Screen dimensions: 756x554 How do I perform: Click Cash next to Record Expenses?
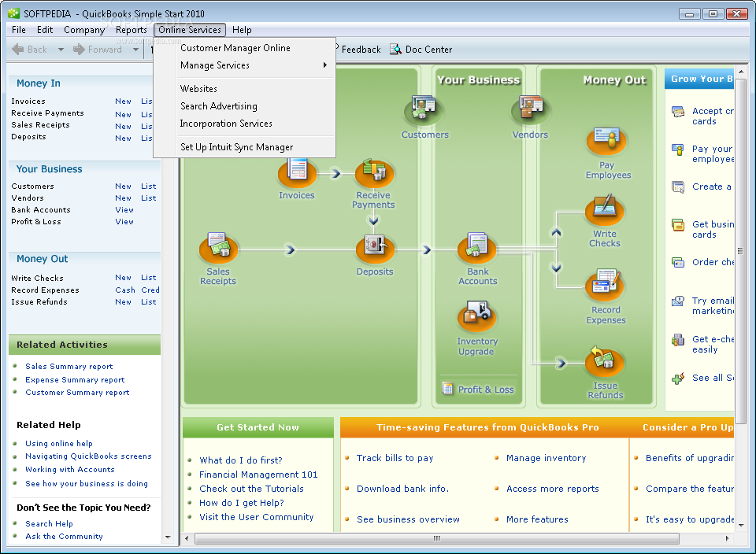125,290
